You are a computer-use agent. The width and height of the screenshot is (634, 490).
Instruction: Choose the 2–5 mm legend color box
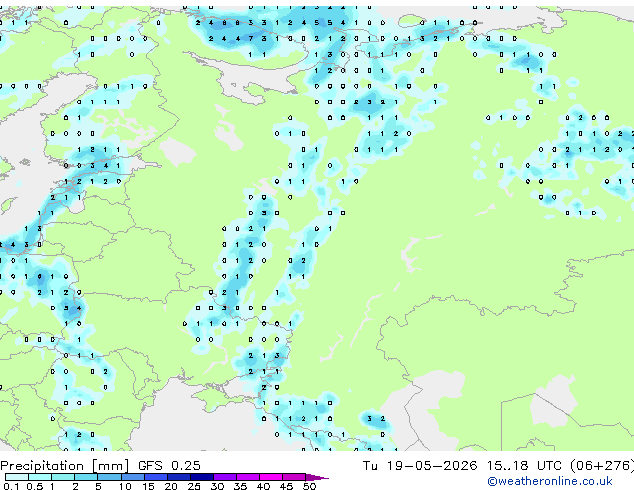coord(86,477)
